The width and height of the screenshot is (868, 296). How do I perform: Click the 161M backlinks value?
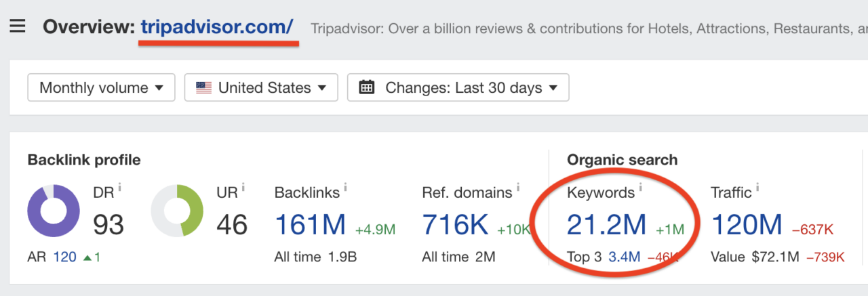pyautogui.click(x=310, y=225)
